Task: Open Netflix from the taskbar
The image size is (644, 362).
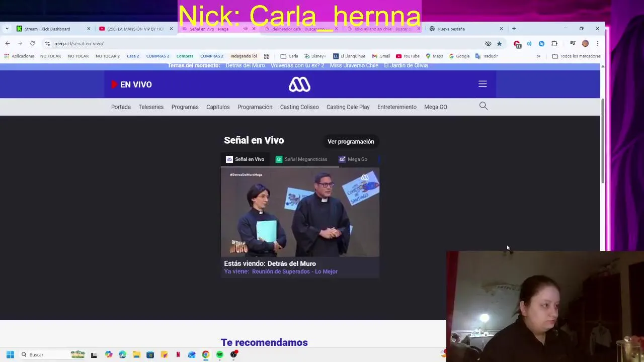Action: (x=178, y=354)
